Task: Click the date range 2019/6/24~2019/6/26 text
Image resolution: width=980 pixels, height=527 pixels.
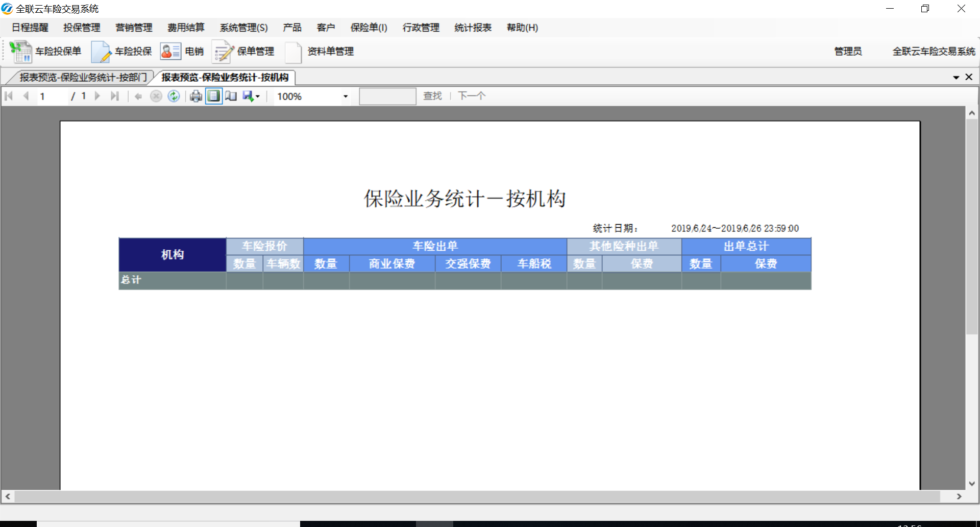Action: point(735,228)
